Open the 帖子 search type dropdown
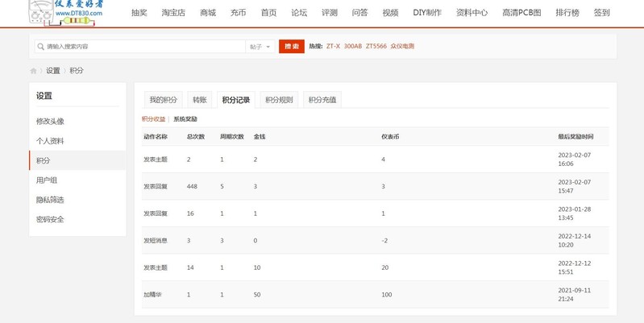 260,47
